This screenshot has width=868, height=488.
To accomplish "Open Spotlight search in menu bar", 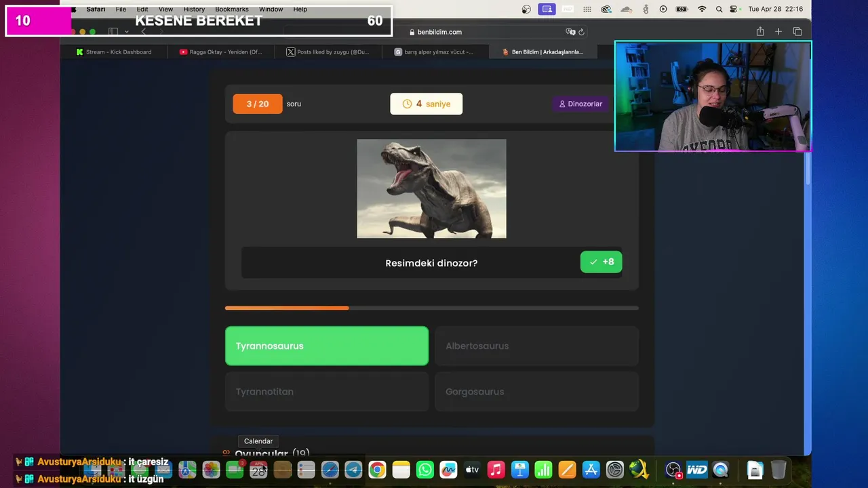I will (x=719, y=9).
